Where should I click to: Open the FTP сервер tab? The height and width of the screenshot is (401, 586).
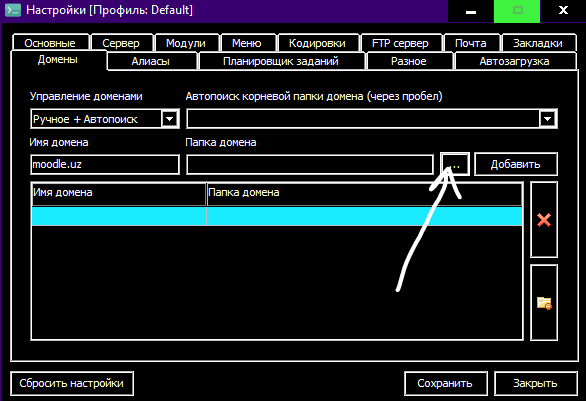pyautogui.click(x=400, y=43)
